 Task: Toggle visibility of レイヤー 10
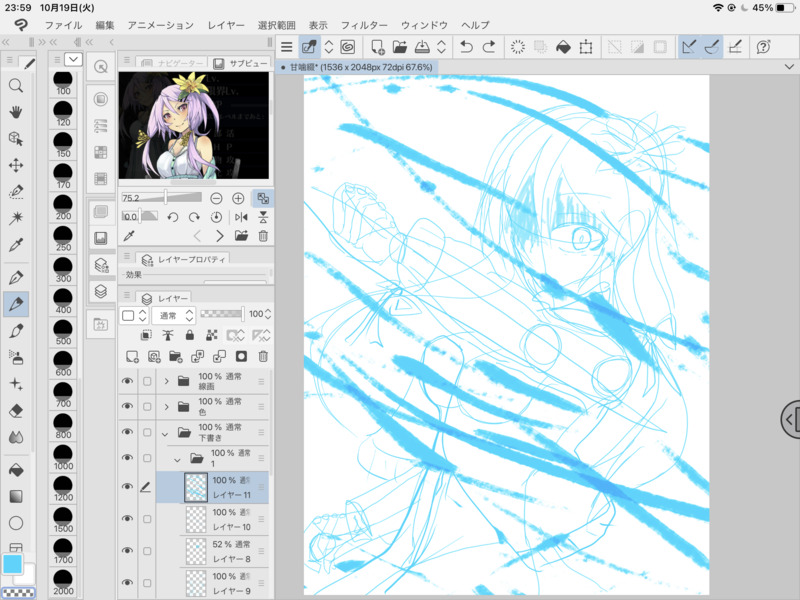tap(127, 519)
